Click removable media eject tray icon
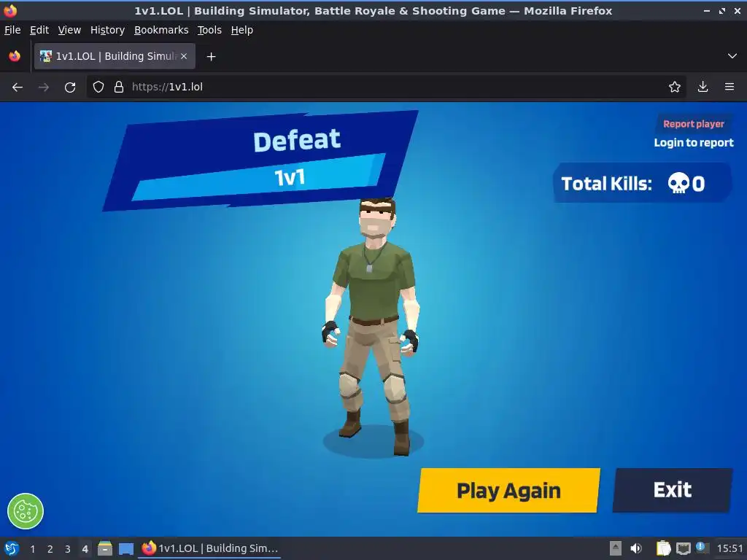 [x=616, y=548]
